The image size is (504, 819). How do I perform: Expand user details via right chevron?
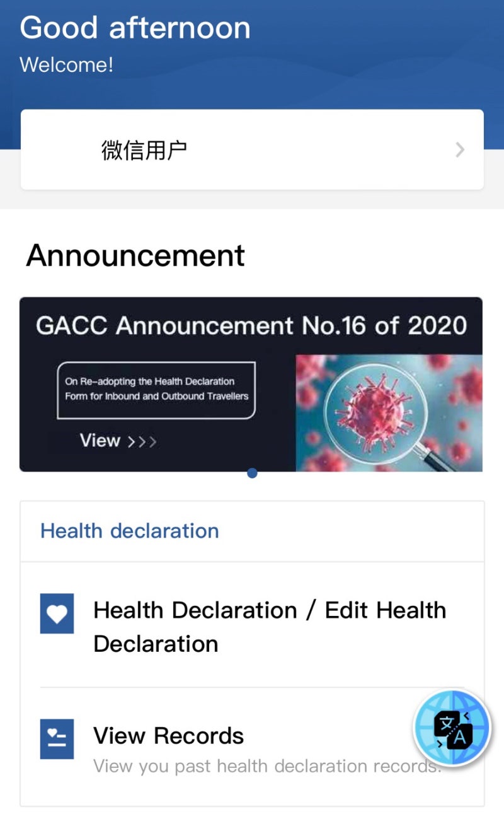[460, 150]
